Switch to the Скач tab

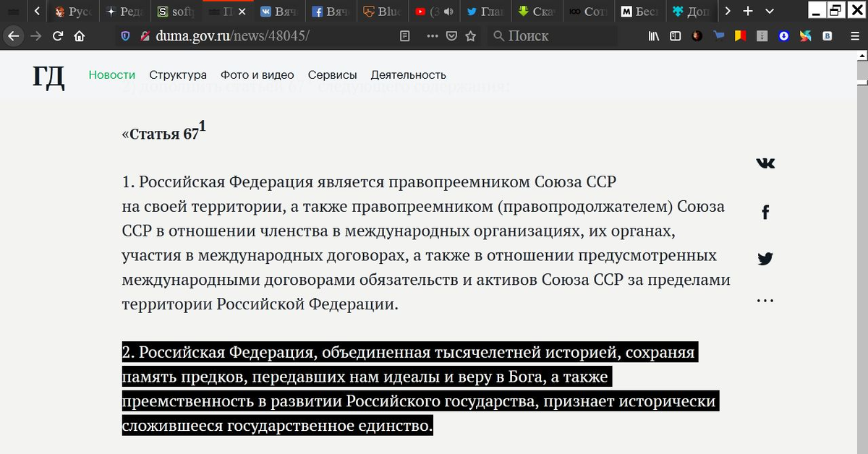coord(536,12)
